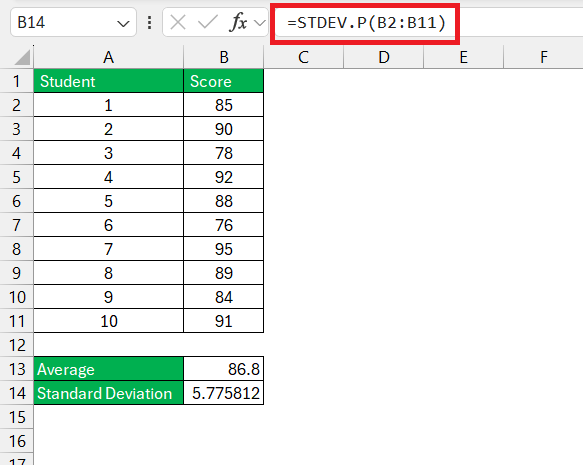
Task: Select row 16 header
Action: pos(16,441)
